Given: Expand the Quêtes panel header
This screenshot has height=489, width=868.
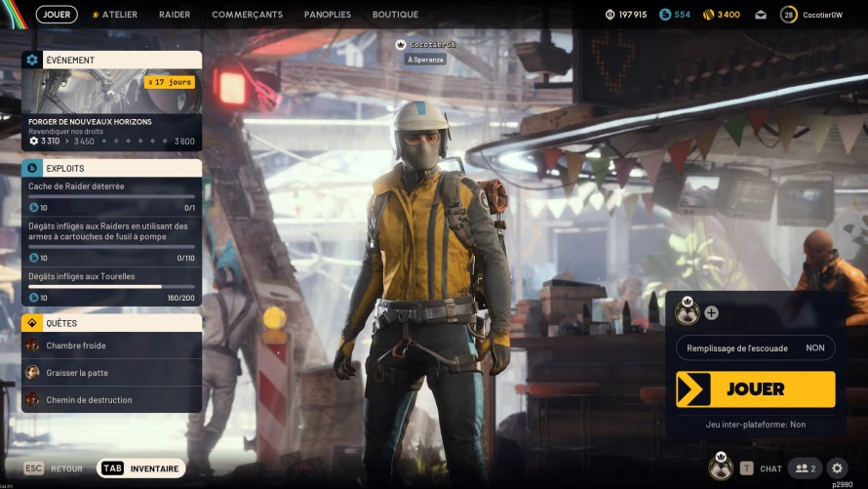Looking at the screenshot, I should [x=112, y=323].
